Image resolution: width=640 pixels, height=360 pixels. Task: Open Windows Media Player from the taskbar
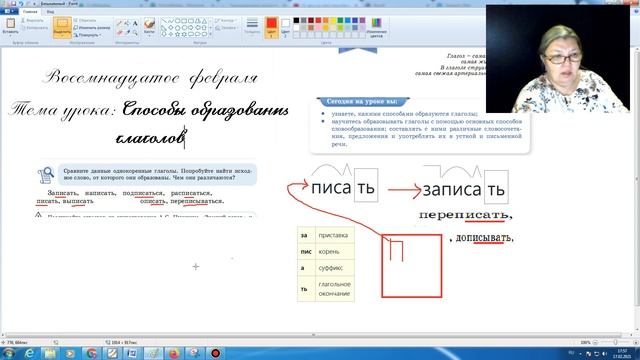(x=70, y=353)
